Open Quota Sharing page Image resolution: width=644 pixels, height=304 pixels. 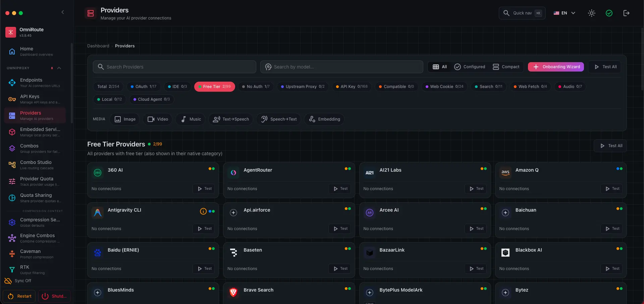pyautogui.click(x=36, y=198)
